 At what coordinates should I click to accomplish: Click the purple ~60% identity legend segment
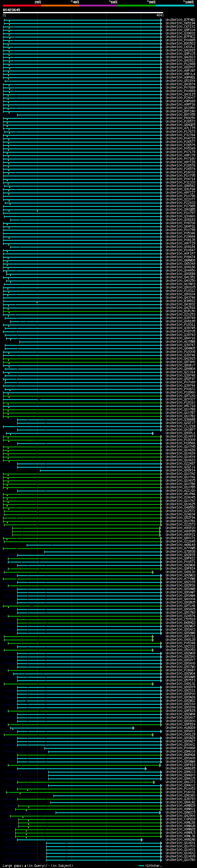[x=98, y=6]
